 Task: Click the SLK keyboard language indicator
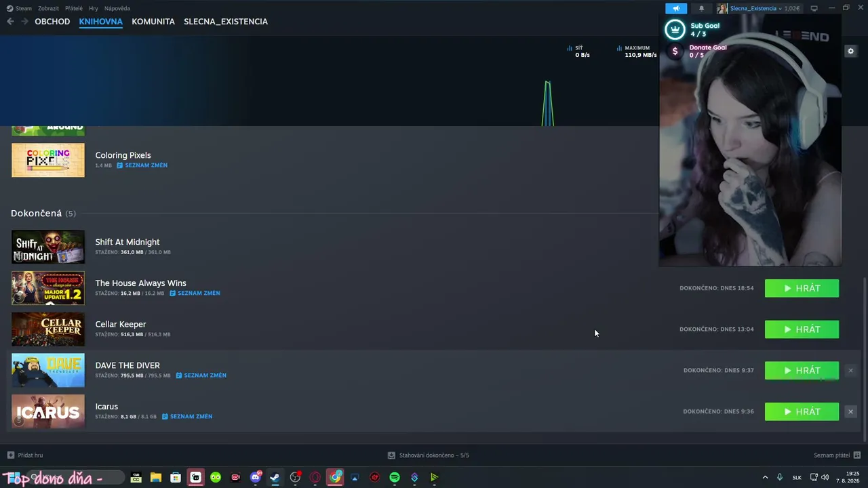click(x=797, y=478)
